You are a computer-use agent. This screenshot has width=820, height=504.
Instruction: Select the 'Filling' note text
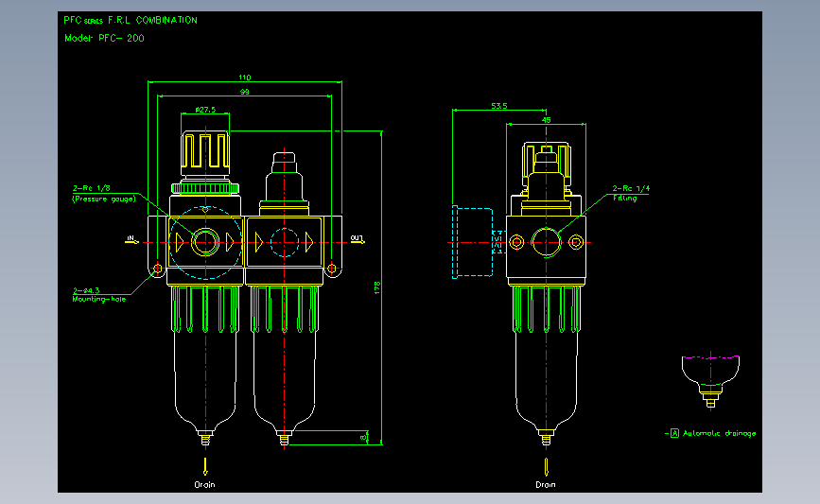pyautogui.click(x=625, y=199)
